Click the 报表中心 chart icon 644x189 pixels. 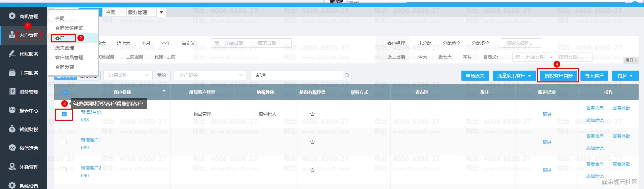pyautogui.click(x=12, y=110)
